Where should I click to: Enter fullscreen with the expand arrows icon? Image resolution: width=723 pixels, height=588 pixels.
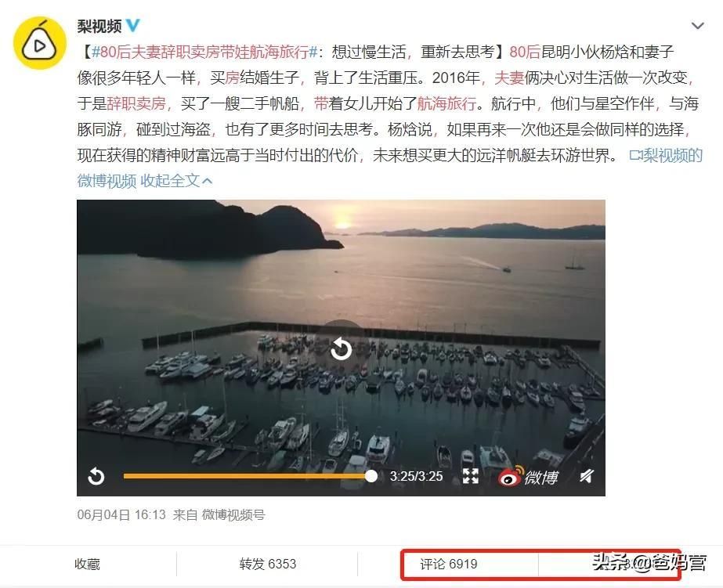[x=470, y=476]
